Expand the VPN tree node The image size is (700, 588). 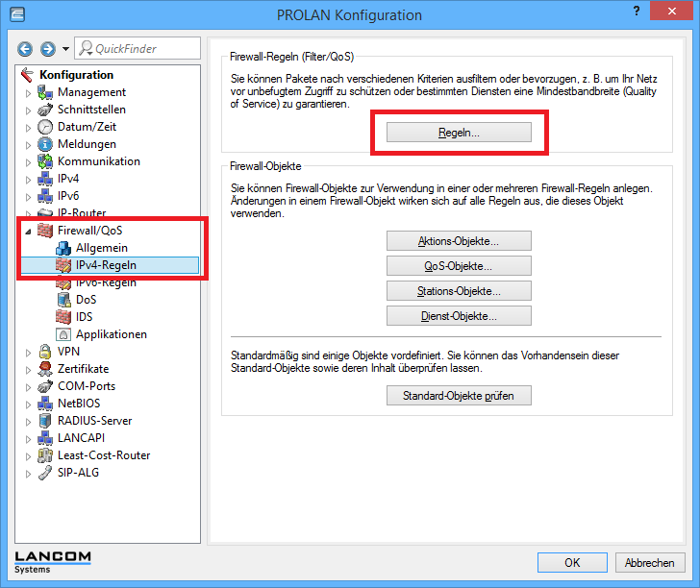click(28, 353)
